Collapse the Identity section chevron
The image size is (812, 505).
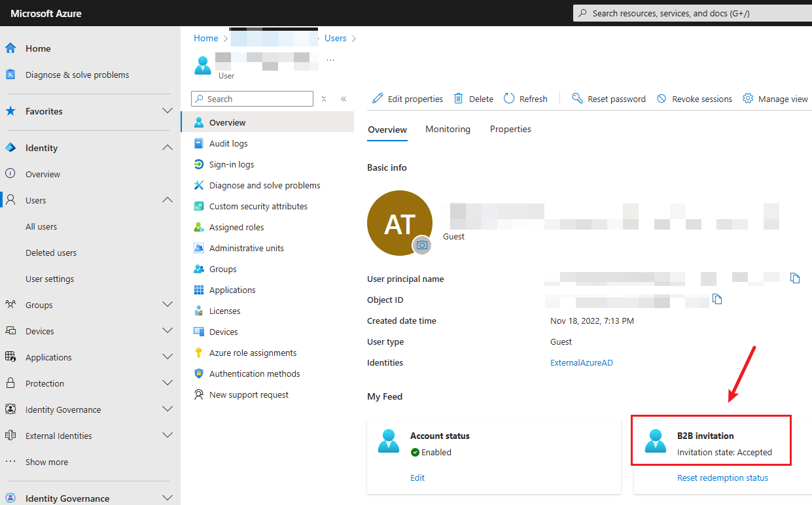[168, 148]
